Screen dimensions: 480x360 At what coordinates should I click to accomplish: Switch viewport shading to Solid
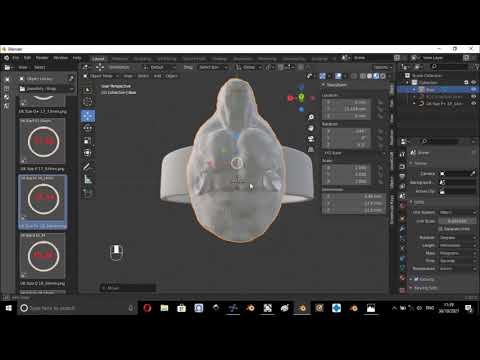369,76
